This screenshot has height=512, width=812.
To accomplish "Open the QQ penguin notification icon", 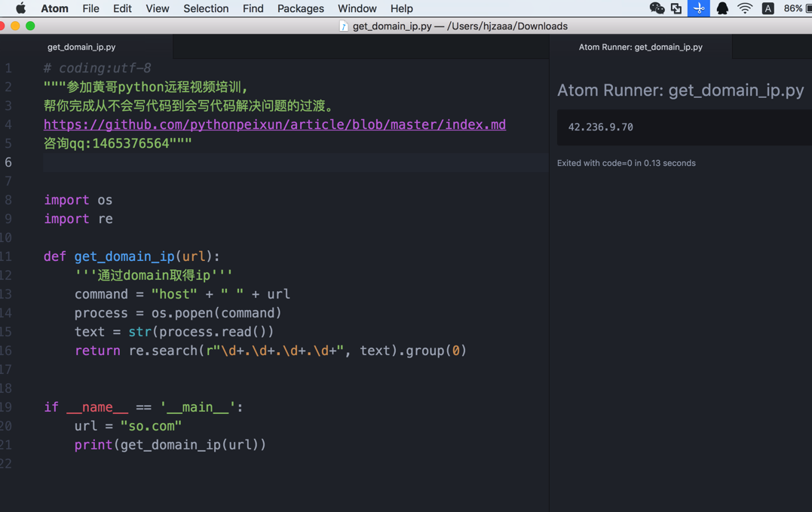I will (x=722, y=8).
